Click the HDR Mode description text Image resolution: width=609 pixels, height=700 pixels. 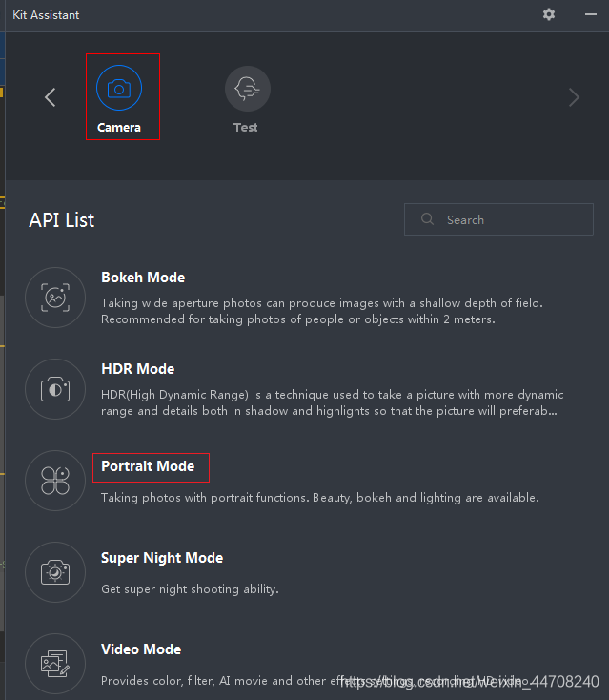(x=333, y=402)
